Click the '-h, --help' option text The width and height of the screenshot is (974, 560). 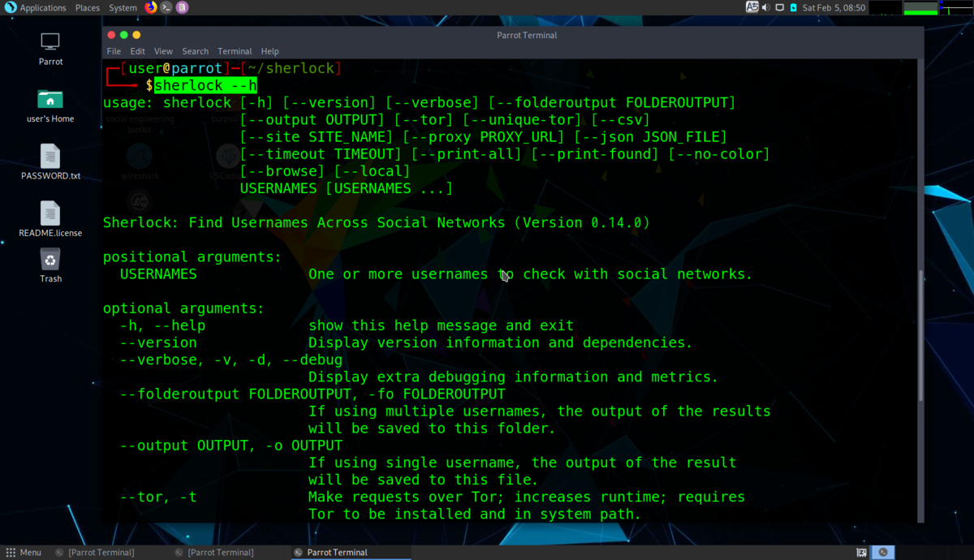pyautogui.click(x=162, y=325)
